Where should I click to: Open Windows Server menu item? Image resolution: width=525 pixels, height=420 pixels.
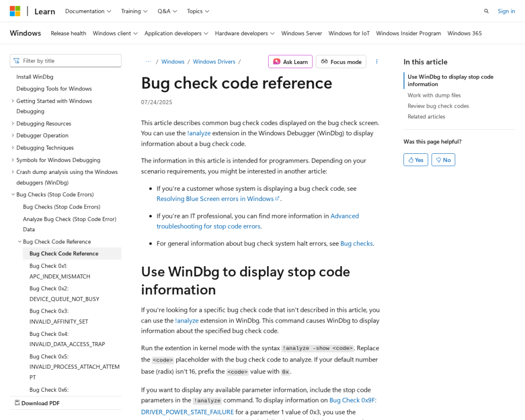click(301, 33)
